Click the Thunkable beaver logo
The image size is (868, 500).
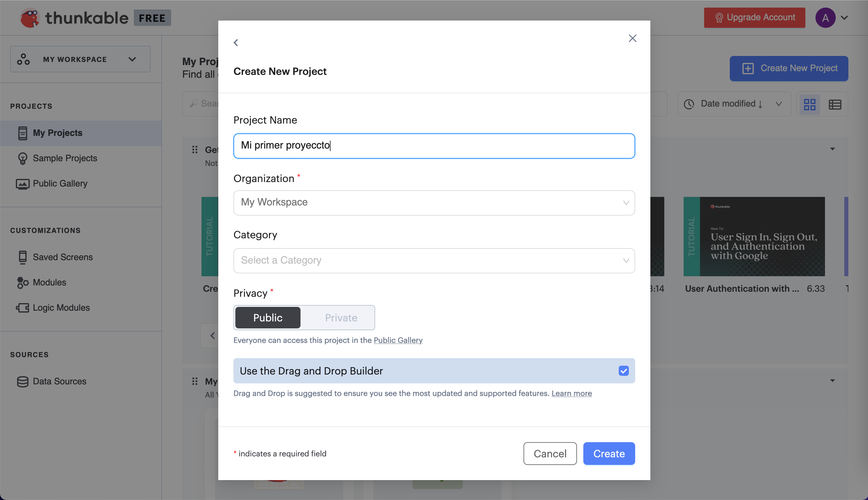[30, 18]
